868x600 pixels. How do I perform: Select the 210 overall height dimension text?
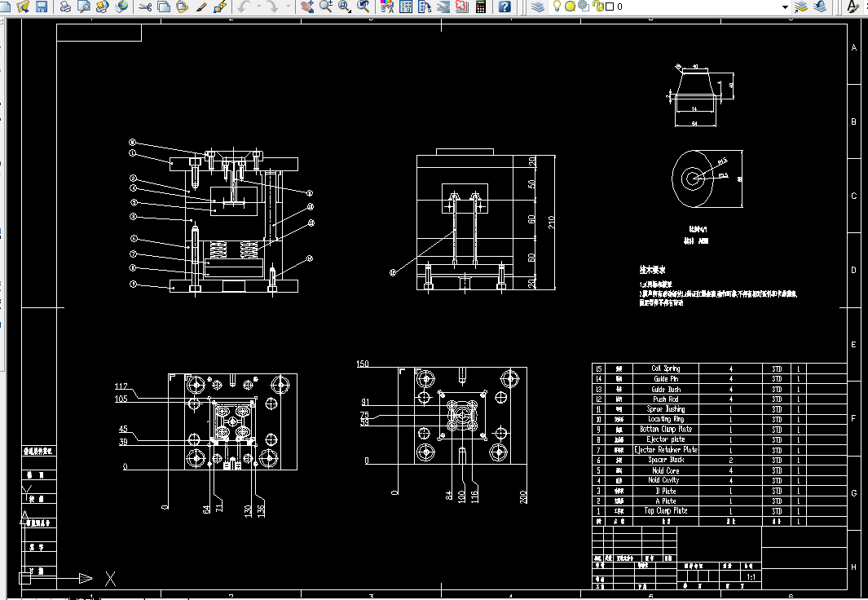pyautogui.click(x=551, y=223)
